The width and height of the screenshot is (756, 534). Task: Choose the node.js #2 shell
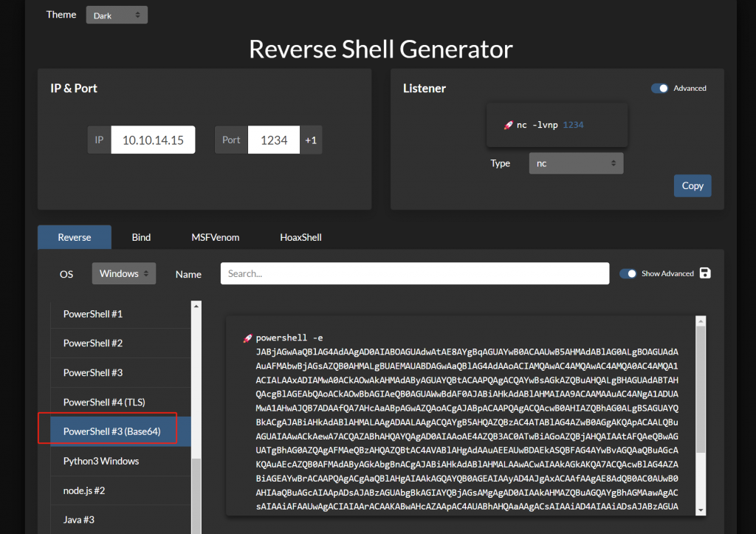point(120,490)
